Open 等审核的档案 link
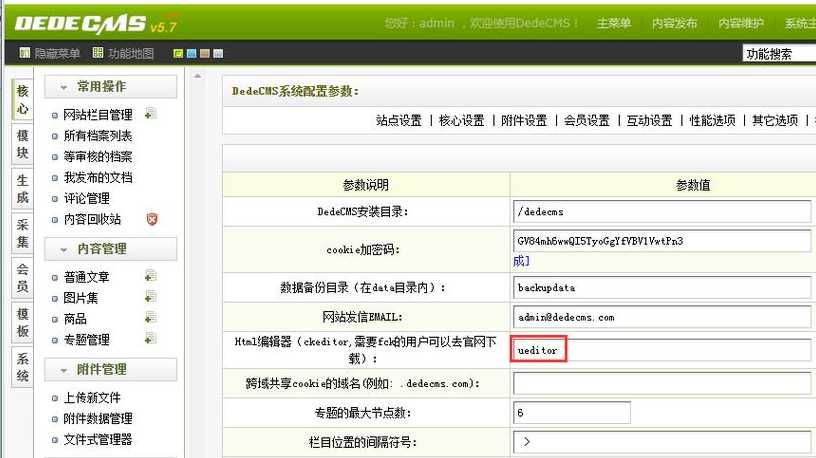This screenshot has height=458, width=816. [98, 157]
